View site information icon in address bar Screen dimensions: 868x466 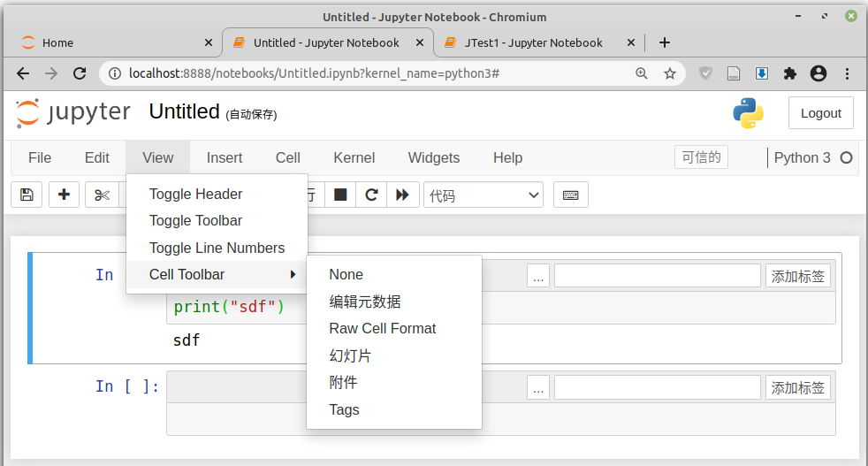tap(115, 73)
